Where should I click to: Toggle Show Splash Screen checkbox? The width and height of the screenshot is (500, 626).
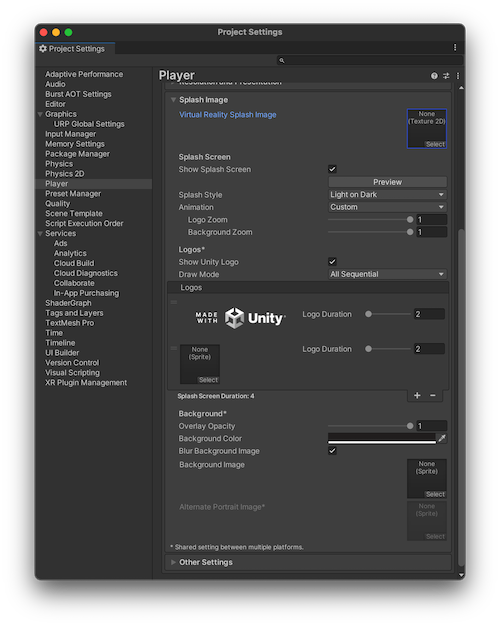[x=332, y=169]
